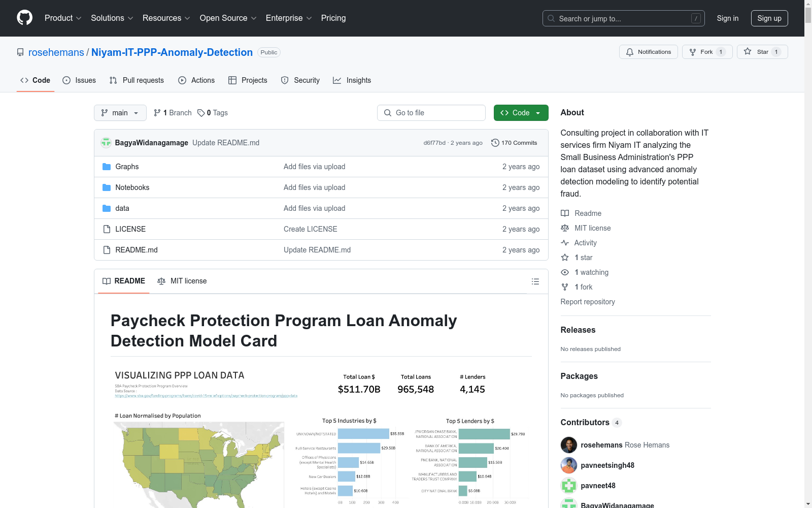The width and height of the screenshot is (812, 508).
Task: Click the page vertical scrollbar
Action: tap(808, 254)
